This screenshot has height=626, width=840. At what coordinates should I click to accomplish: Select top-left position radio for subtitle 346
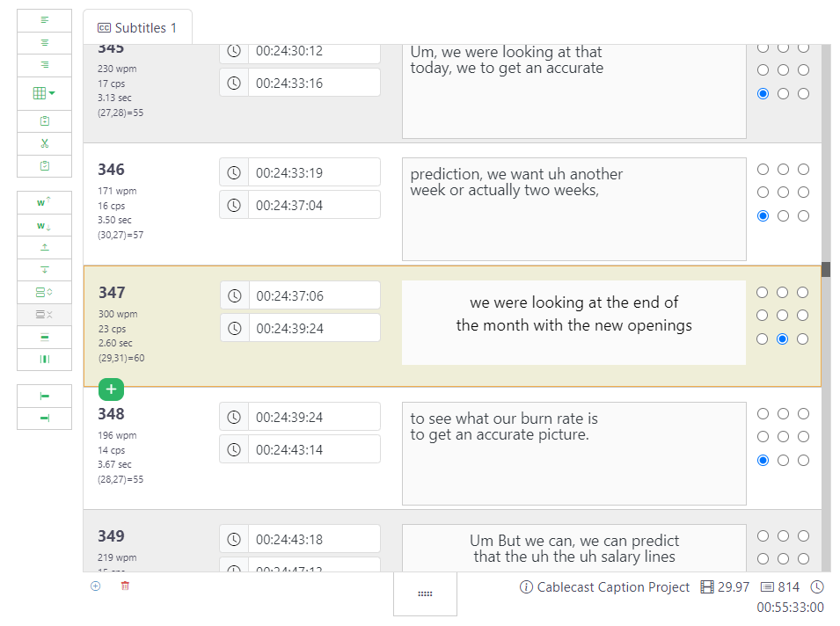tap(763, 170)
